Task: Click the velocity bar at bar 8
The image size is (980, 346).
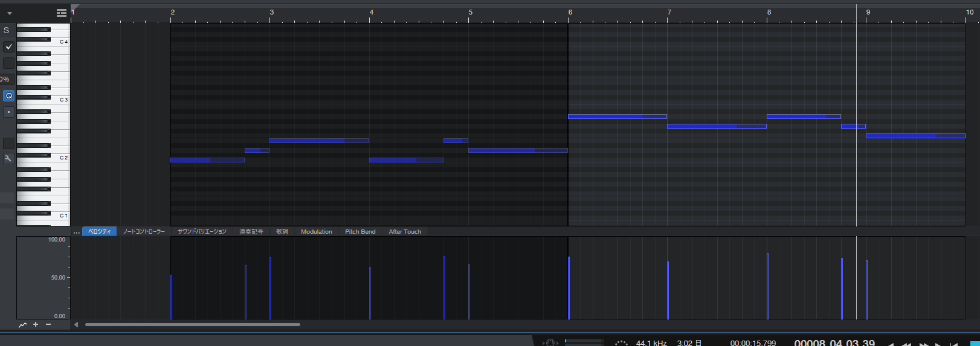Action: [x=767, y=286]
